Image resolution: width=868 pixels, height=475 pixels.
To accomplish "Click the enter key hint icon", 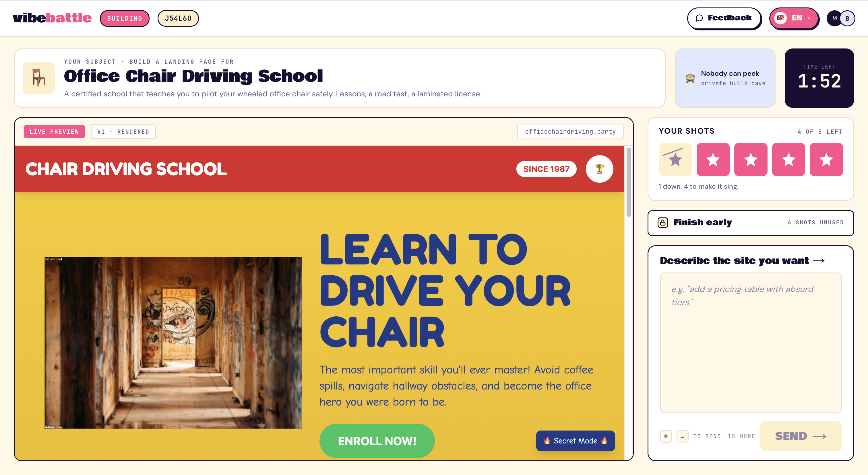I will click(682, 436).
